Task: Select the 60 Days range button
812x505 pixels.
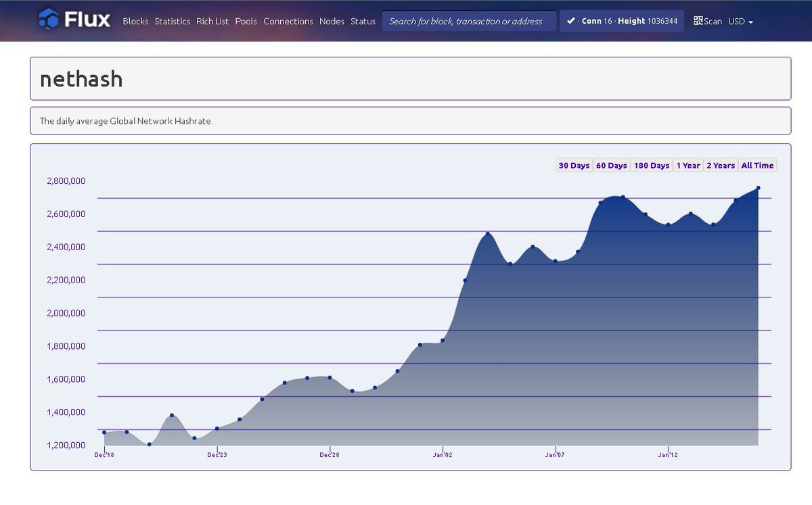Action: 612,166
